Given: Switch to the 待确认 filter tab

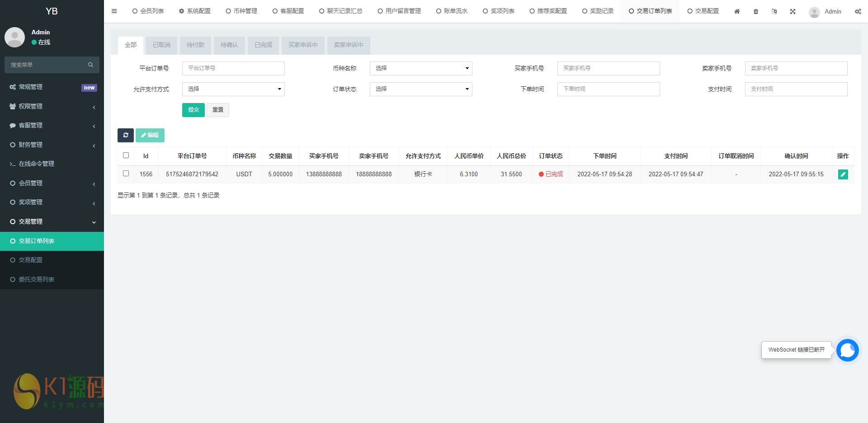Looking at the screenshot, I should coord(229,45).
